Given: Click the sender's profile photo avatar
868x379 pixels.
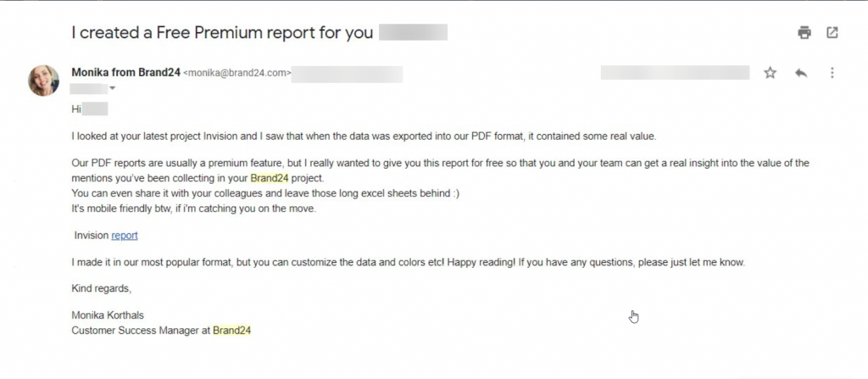Looking at the screenshot, I should click(x=43, y=81).
